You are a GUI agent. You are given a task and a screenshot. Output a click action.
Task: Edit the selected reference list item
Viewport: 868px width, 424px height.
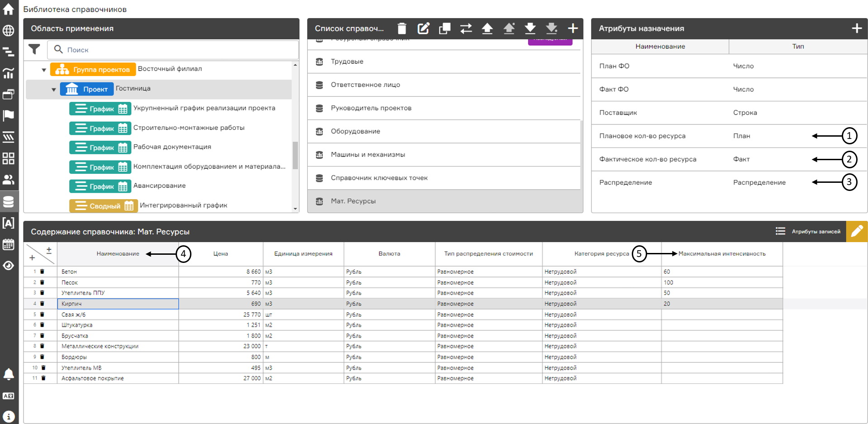(423, 29)
